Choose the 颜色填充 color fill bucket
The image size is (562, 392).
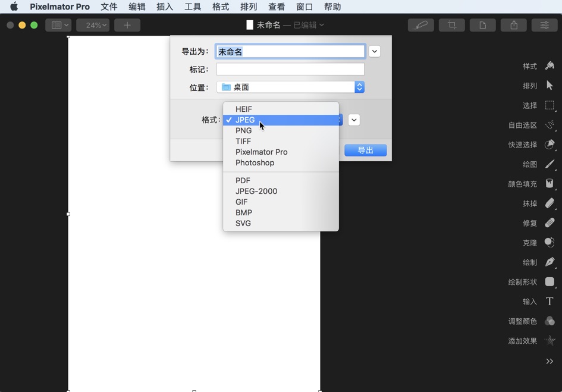550,183
